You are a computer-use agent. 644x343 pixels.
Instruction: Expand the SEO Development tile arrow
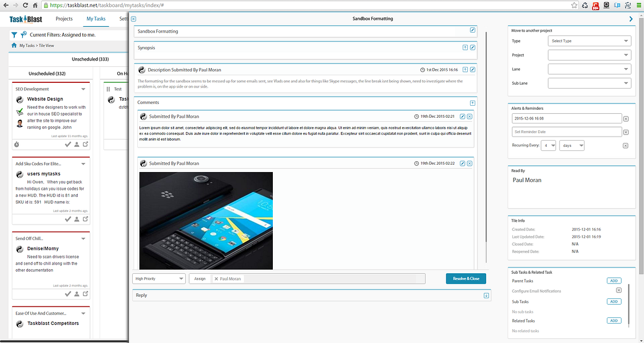coord(84,89)
